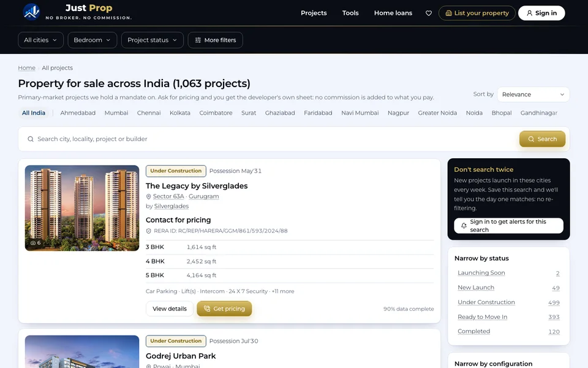
Task: Filter by Ready to Move In status
Action: point(482,317)
